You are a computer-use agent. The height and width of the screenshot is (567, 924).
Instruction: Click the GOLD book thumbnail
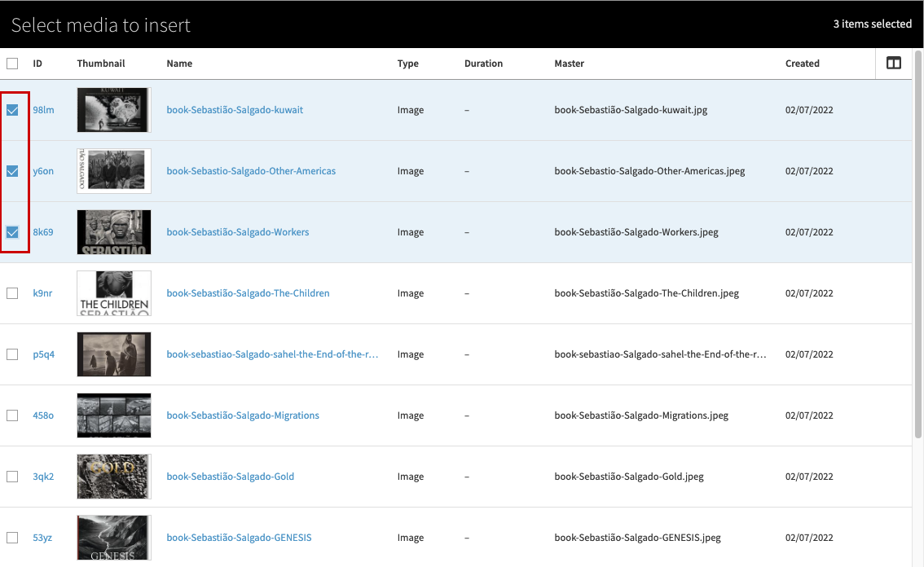click(x=113, y=476)
